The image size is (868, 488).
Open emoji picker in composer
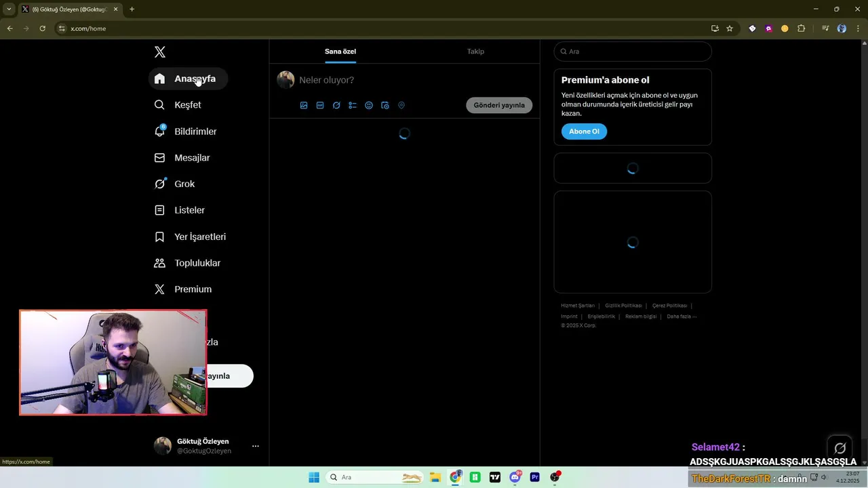point(369,105)
